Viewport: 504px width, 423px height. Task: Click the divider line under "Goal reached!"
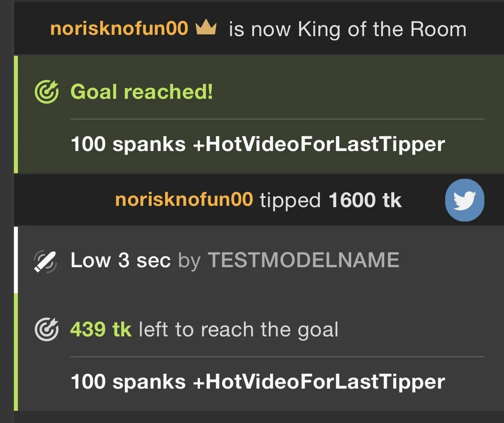277,119
